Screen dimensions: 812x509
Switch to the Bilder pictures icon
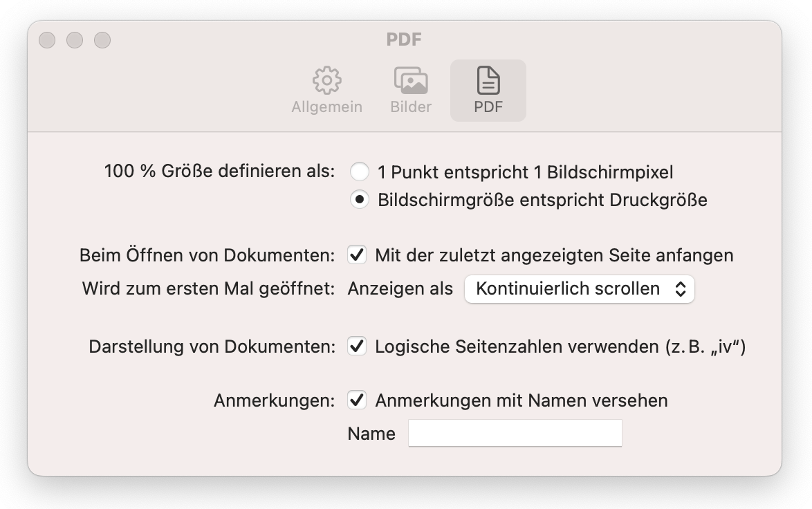[x=411, y=81]
